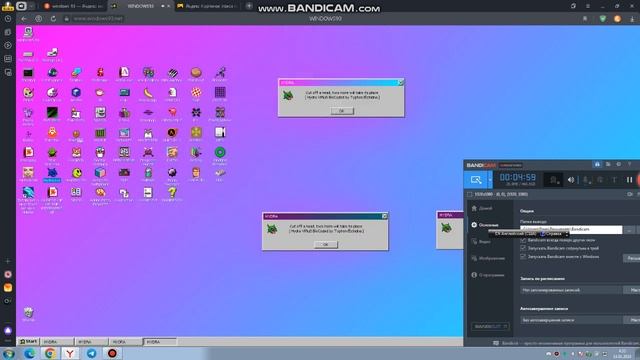Open the Recycle Bin on Windows 93 desktop
The height and width of the screenshot is (360, 640).
(x=28, y=313)
